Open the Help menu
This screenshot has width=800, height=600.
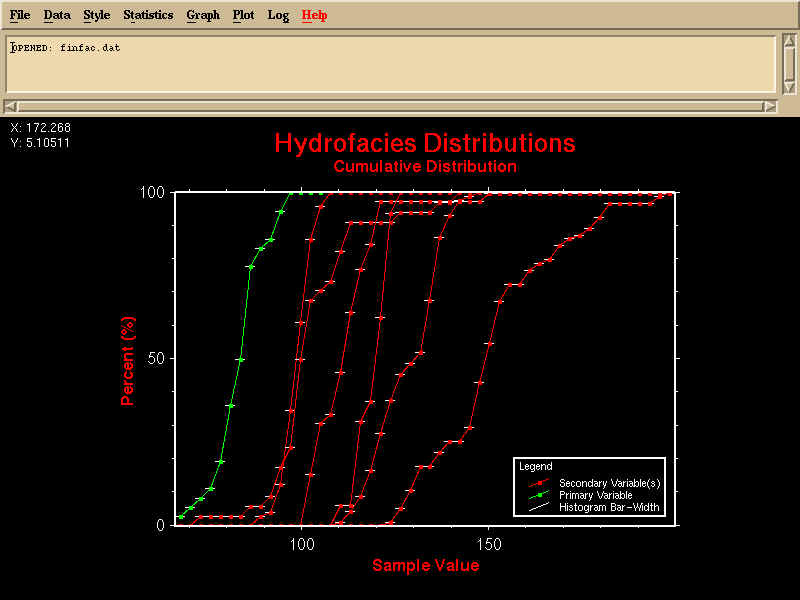[314, 15]
